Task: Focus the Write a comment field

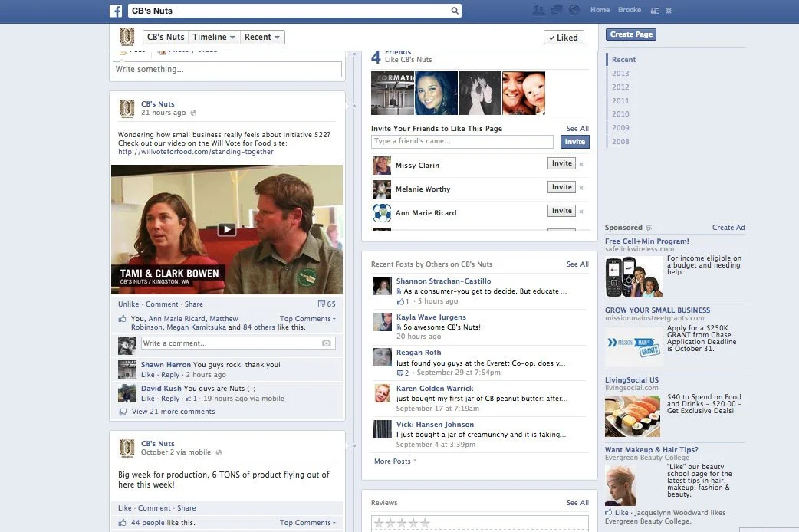Action: click(238, 343)
